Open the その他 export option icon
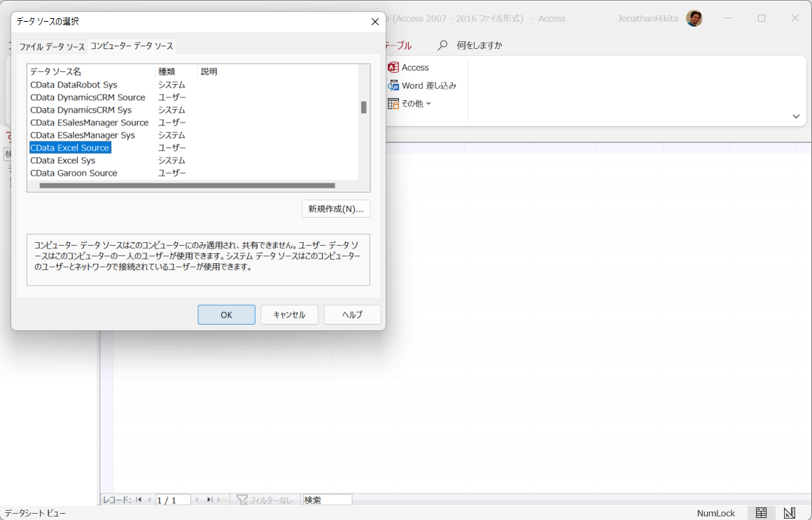The image size is (812, 520). click(393, 102)
